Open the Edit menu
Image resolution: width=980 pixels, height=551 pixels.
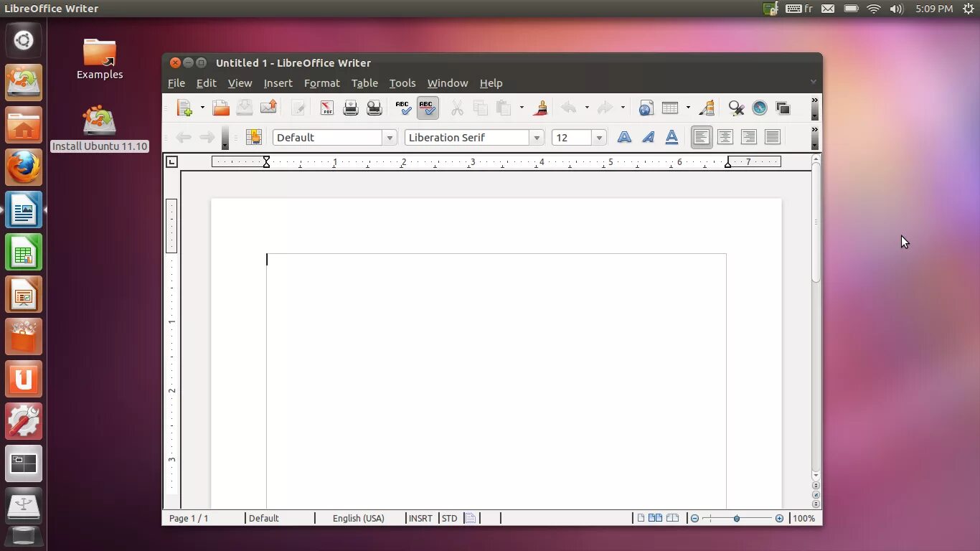206,83
